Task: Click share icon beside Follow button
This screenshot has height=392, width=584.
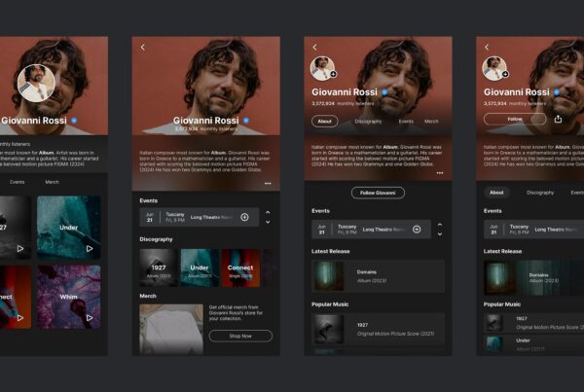Action: tap(558, 120)
